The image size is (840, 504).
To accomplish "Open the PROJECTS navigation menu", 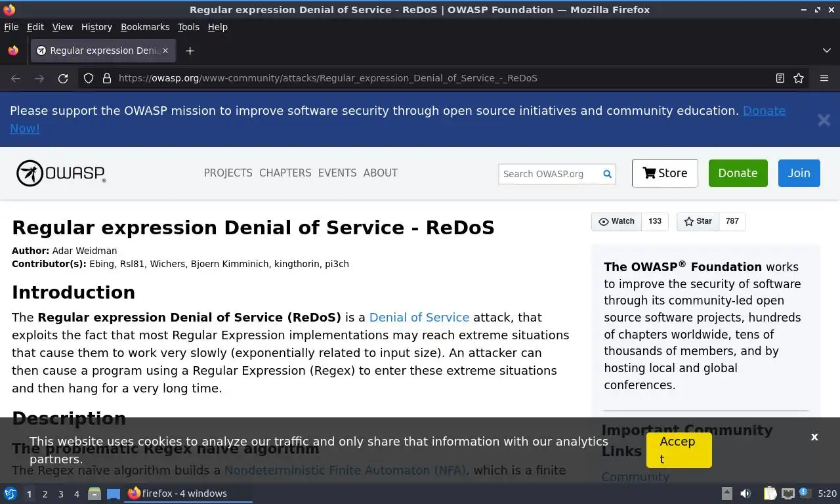I will coord(228,173).
